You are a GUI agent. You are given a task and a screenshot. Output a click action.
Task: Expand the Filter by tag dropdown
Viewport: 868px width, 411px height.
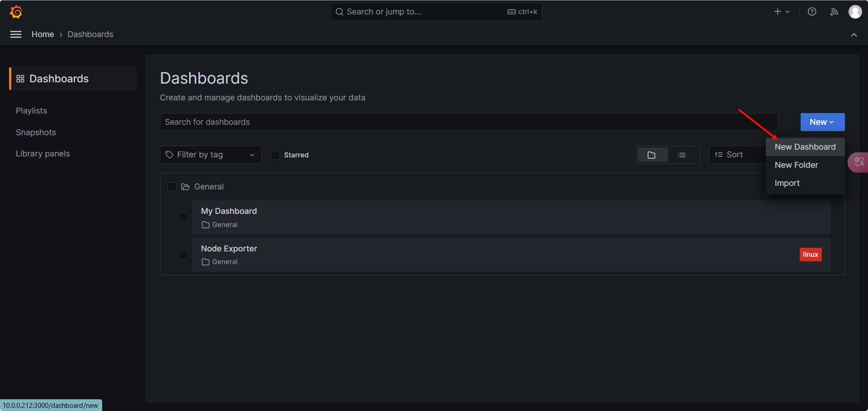[211, 155]
